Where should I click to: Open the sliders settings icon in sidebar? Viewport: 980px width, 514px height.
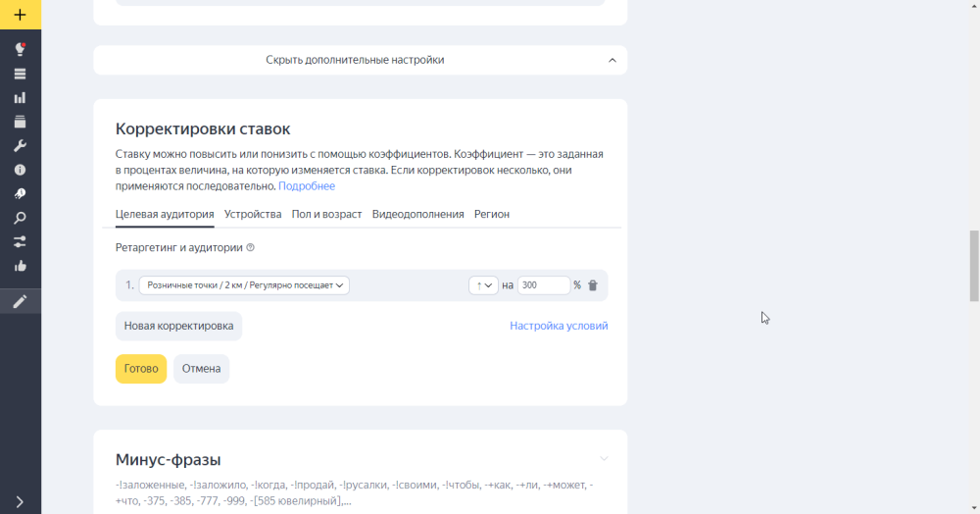point(20,241)
